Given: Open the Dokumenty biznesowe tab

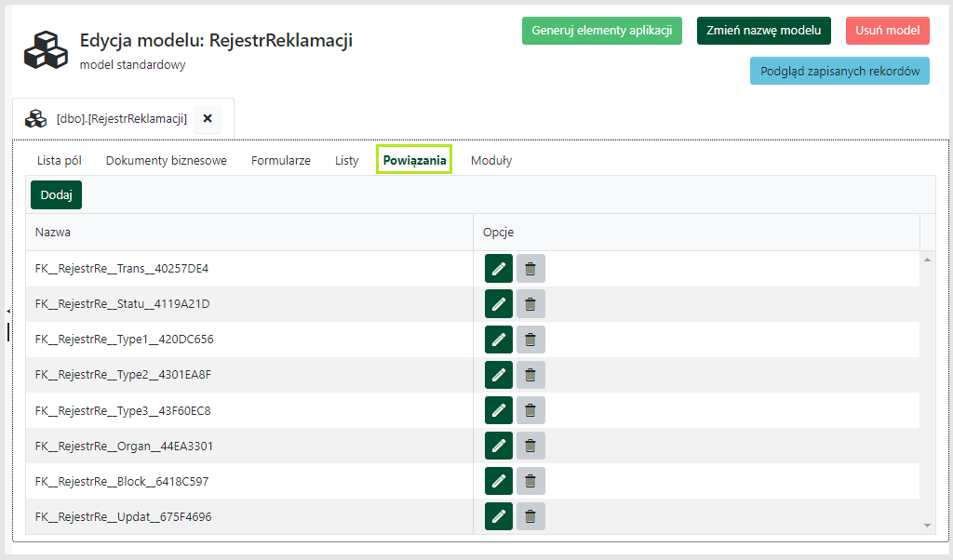Looking at the screenshot, I should [x=166, y=160].
